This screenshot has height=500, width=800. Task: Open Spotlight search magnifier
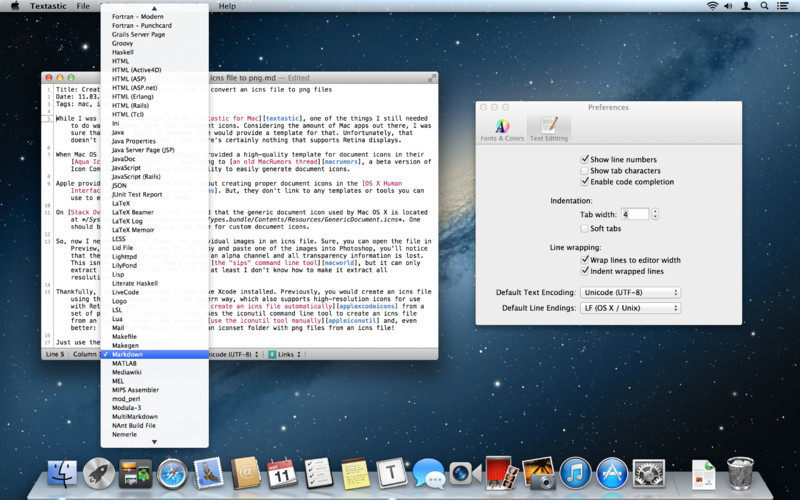click(x=764, y=6)
